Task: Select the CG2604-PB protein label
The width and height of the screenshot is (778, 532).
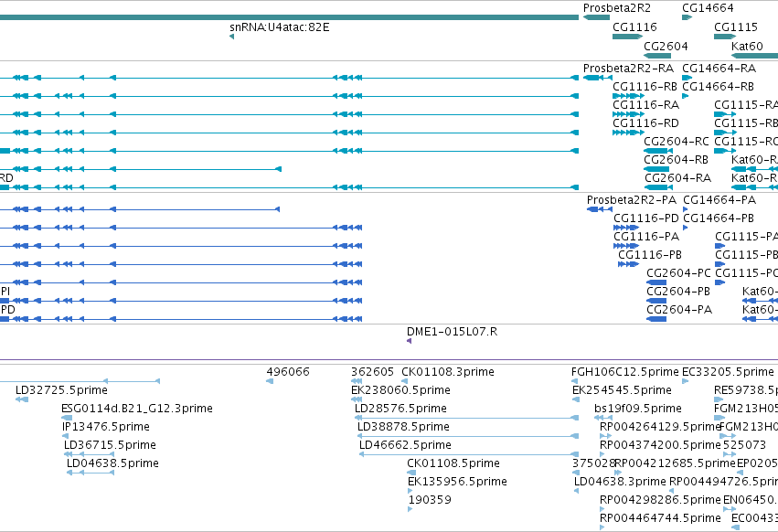Action: click(678, 292)
